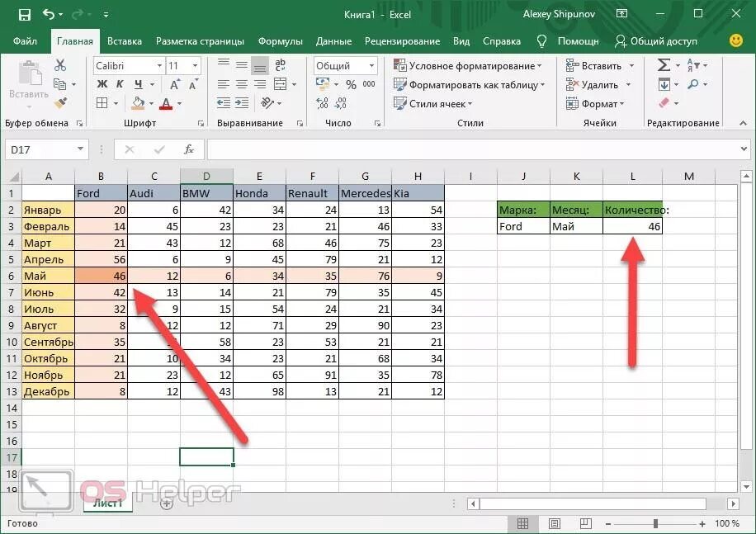The height and width of the screenshot is (534, 756).
Task: Merge and center cells icon
Action: [280, 84]
